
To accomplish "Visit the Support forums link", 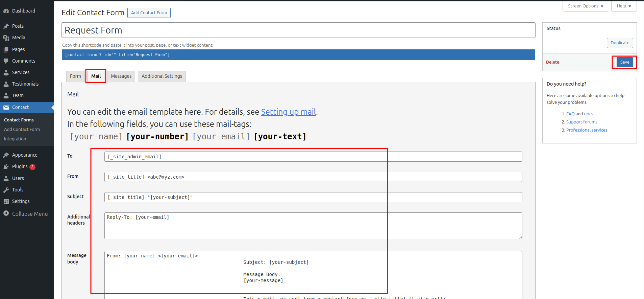I will 582,122.
